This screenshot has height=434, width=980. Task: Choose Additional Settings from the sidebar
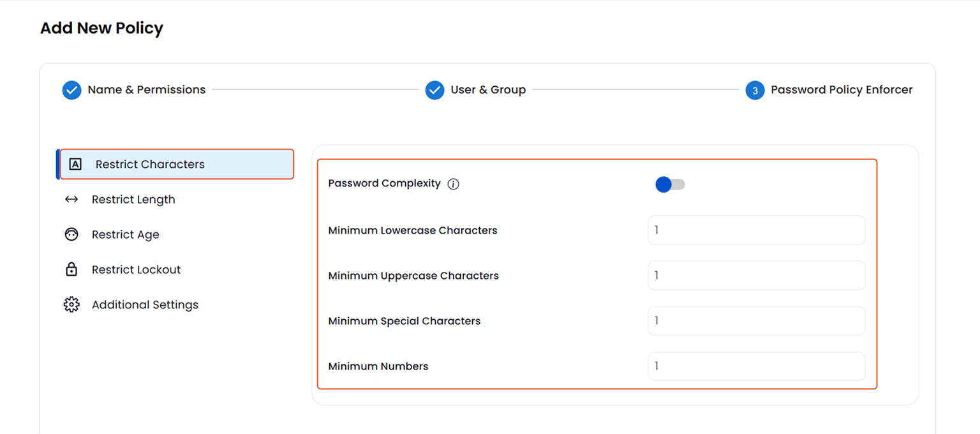pos(145,304)
